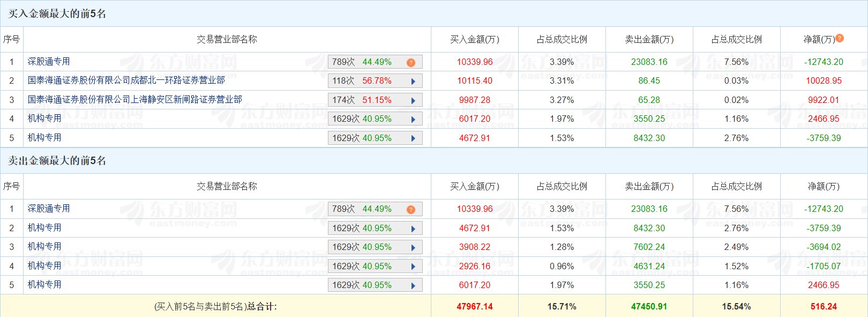Click the orange question icon in the sell-table 深股通专用 row
The width and height of the screenshot is (868, 317).
[411, 210]
